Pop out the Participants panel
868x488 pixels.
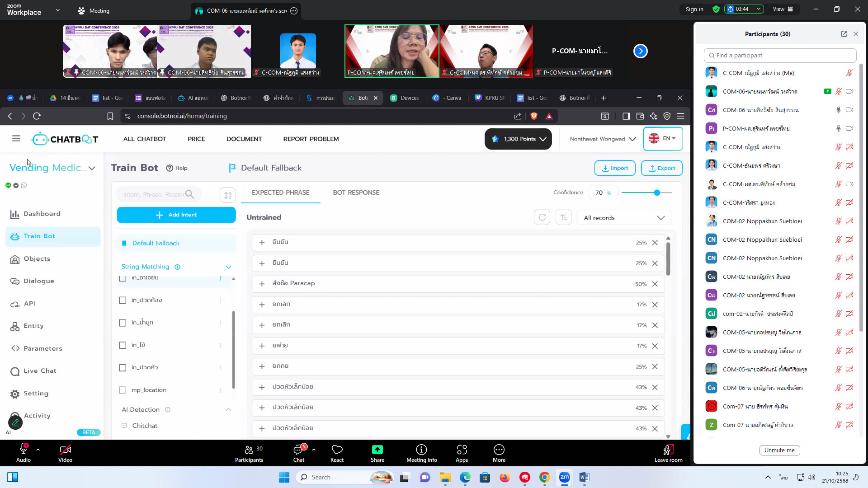[844, 34]
